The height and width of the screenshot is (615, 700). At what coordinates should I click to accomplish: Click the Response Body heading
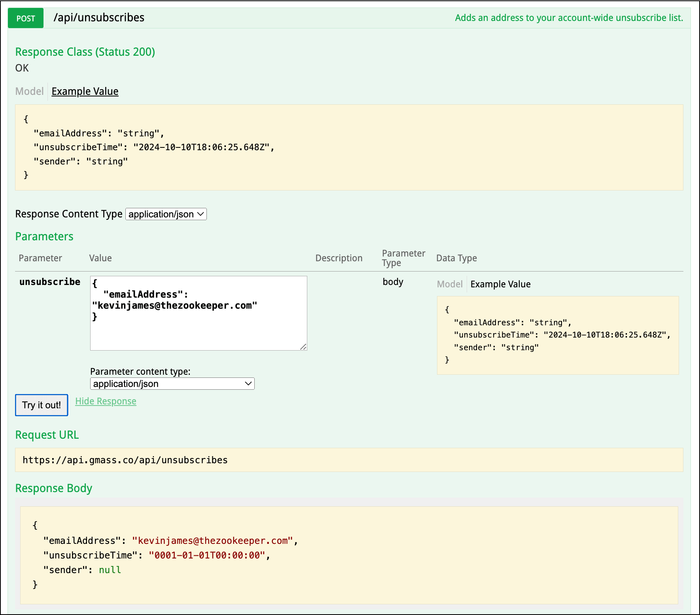pyautogui.click(x=54, y=488)
